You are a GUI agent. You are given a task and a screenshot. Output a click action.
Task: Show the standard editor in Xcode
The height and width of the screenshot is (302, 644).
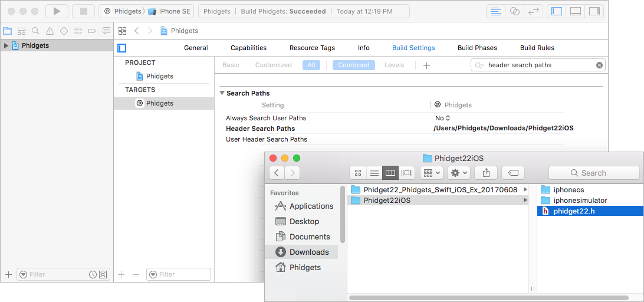(496, 11)
